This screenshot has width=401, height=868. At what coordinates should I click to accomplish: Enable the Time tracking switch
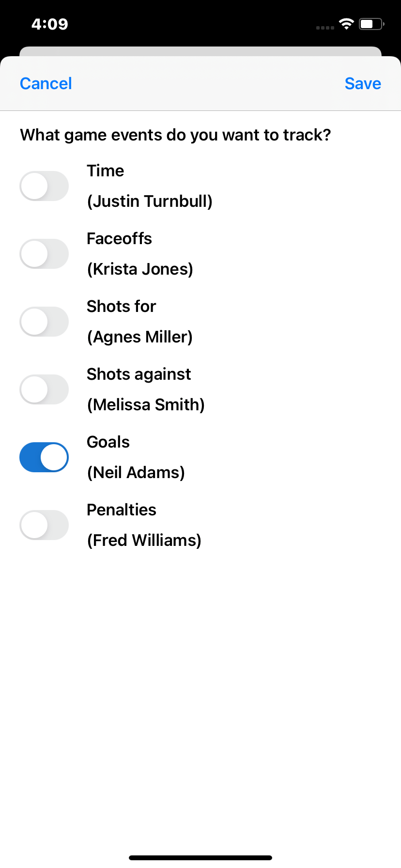(x=44, y=186)
